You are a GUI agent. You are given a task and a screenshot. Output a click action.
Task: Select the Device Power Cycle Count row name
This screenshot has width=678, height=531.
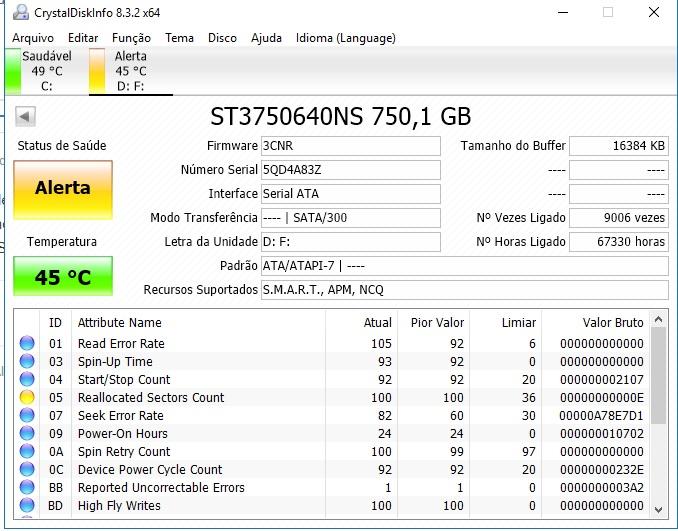click(150, 470)
